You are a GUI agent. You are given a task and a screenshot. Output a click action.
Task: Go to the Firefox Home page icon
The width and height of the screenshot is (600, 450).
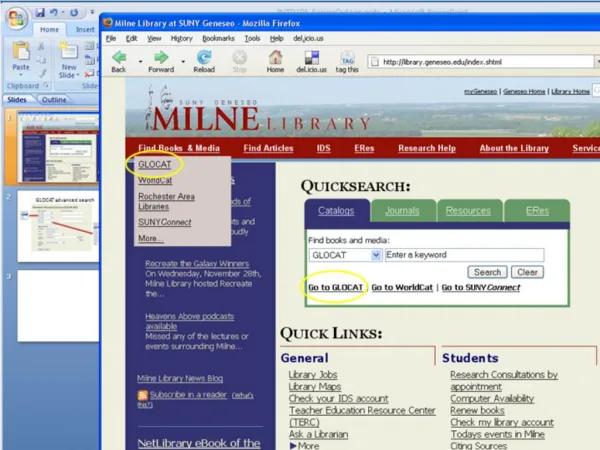click(x=275, y=57)
